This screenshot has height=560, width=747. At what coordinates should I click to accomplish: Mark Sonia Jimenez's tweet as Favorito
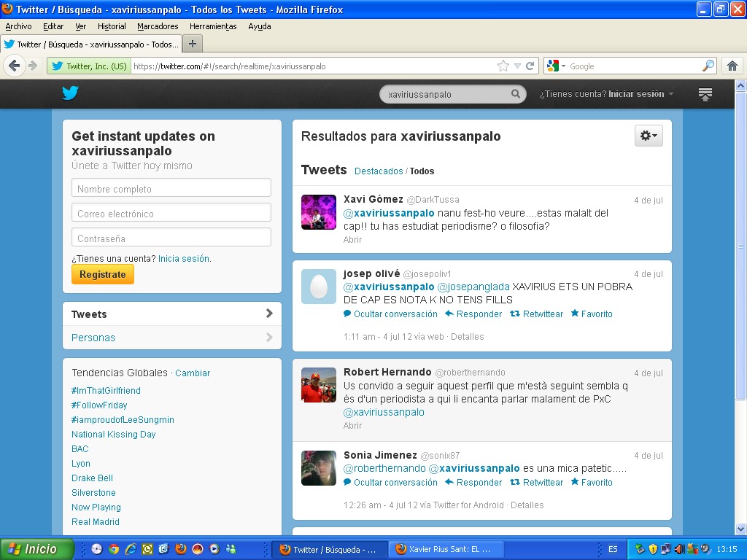click(592, 483)
